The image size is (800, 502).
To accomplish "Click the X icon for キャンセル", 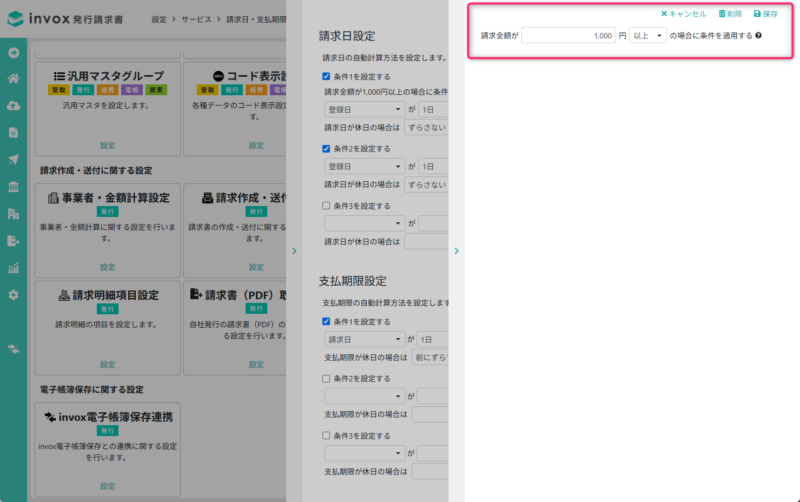I will point(664,14).
